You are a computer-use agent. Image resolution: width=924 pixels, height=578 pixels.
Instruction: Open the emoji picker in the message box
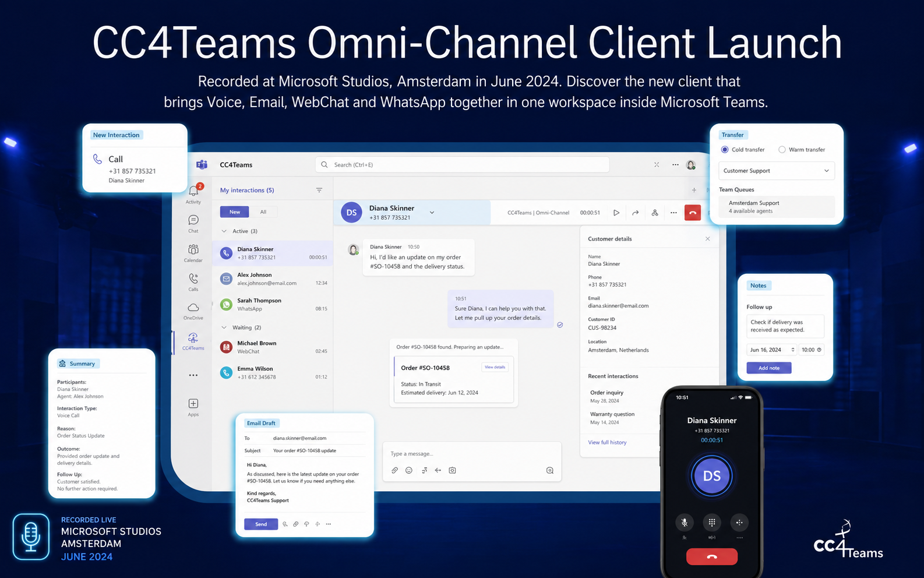pyautogui.click(x=409, y=470)
